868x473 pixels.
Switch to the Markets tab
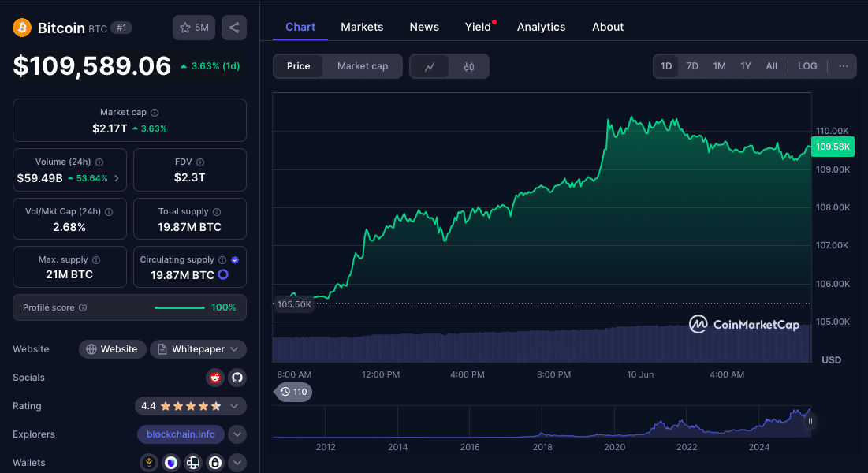[x=362, y=27]
